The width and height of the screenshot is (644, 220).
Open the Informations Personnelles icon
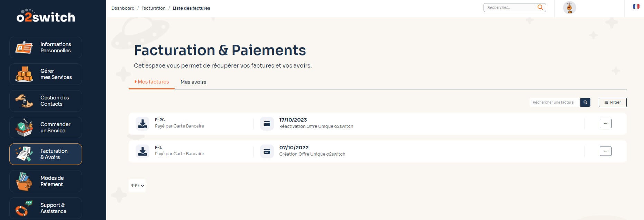tap(24, 47)
